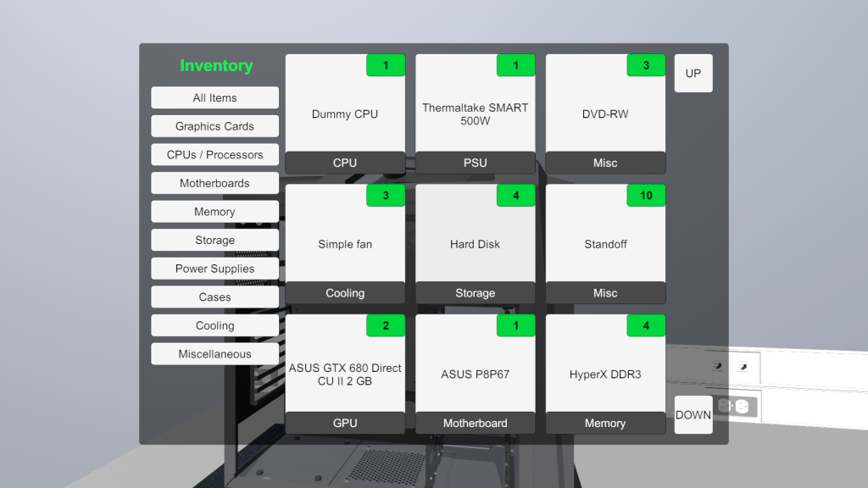The image size is (868, 488).
Task: Click the quantity badge 4 on HyperX DDR3
Action: pyautogui.click(x=646, y=325)
